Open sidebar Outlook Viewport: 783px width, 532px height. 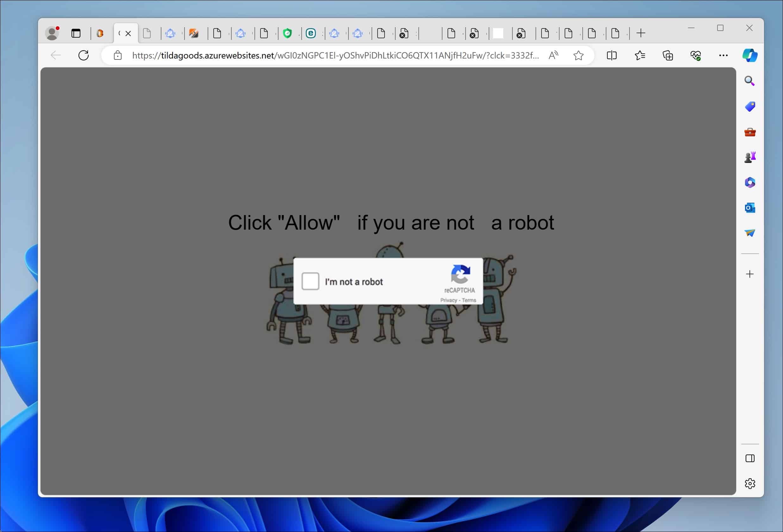750,208
